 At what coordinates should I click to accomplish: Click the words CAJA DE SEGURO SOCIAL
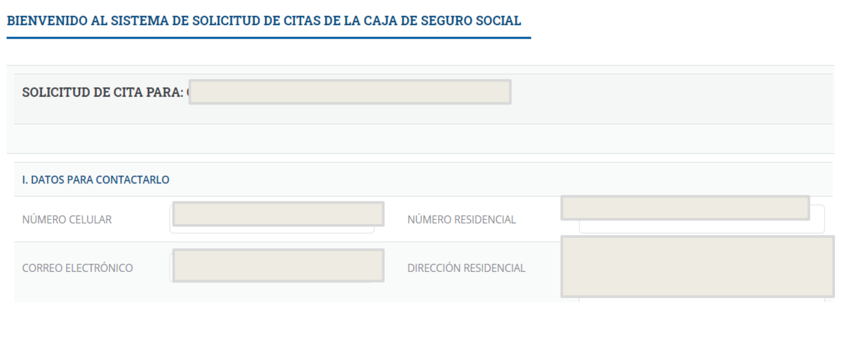pyautogui.click(x=442, y=21)
